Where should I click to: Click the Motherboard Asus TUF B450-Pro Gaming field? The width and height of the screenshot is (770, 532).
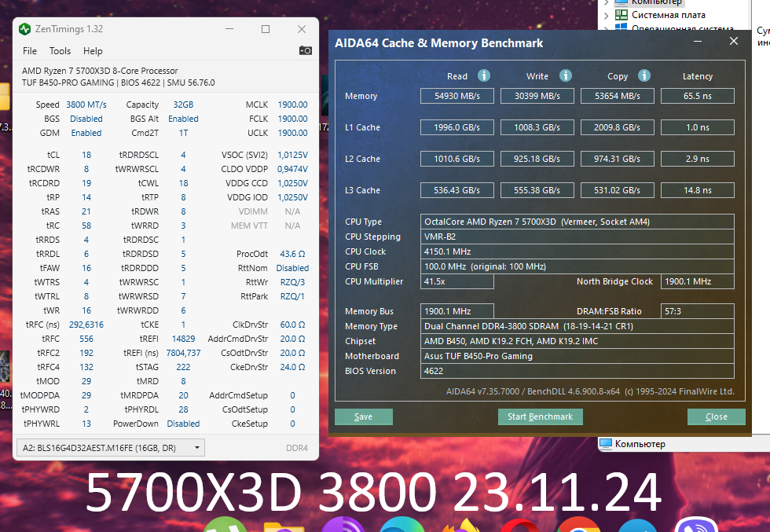(577, 356)
